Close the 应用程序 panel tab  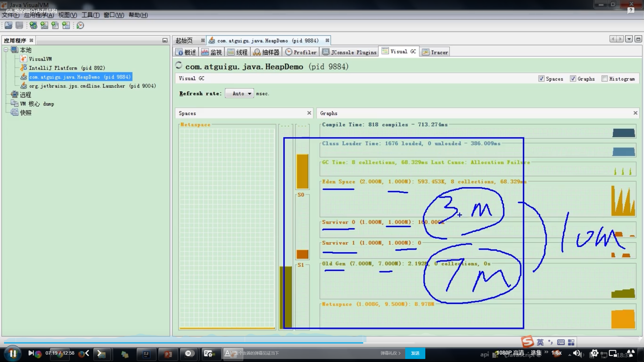pos(31,40)
